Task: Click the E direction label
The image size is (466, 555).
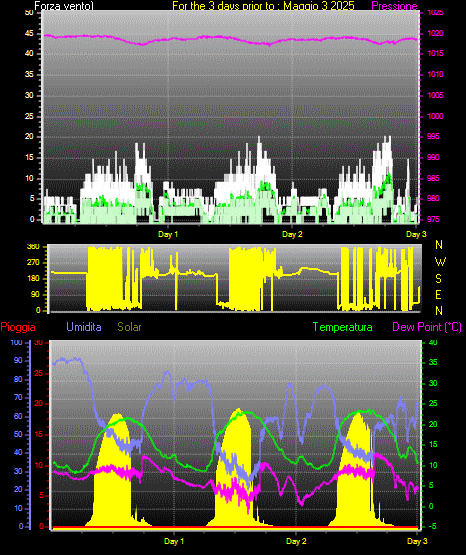Action: (438, 294)
